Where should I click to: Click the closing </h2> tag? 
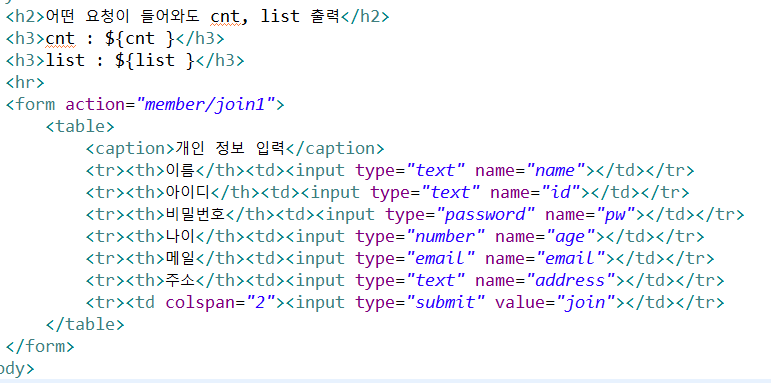364,17
